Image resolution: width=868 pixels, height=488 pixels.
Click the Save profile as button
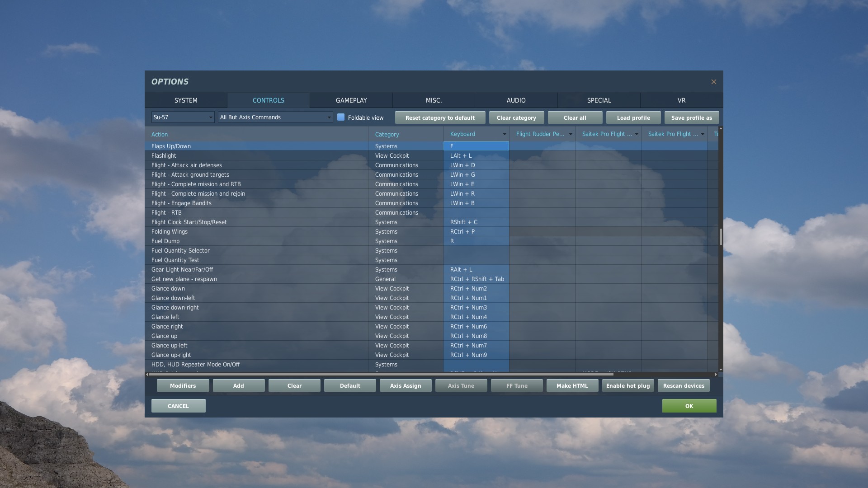(x=692, y=117)
